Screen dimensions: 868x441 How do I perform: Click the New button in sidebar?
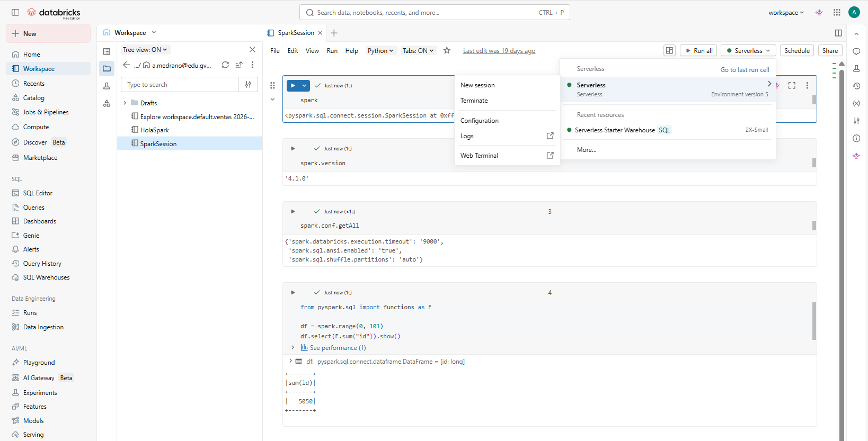coord(48,33)
